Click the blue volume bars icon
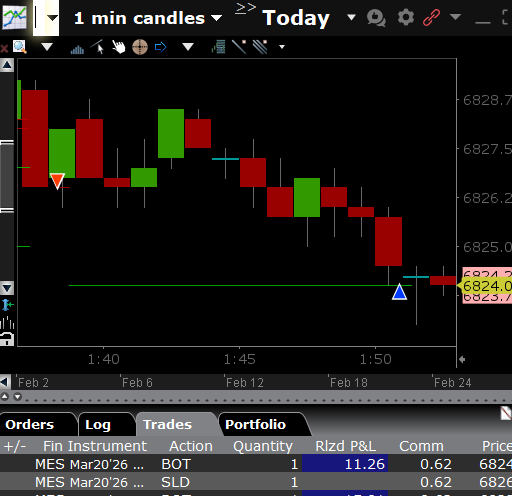Screen dimensions: 512x496 point(77,49)
